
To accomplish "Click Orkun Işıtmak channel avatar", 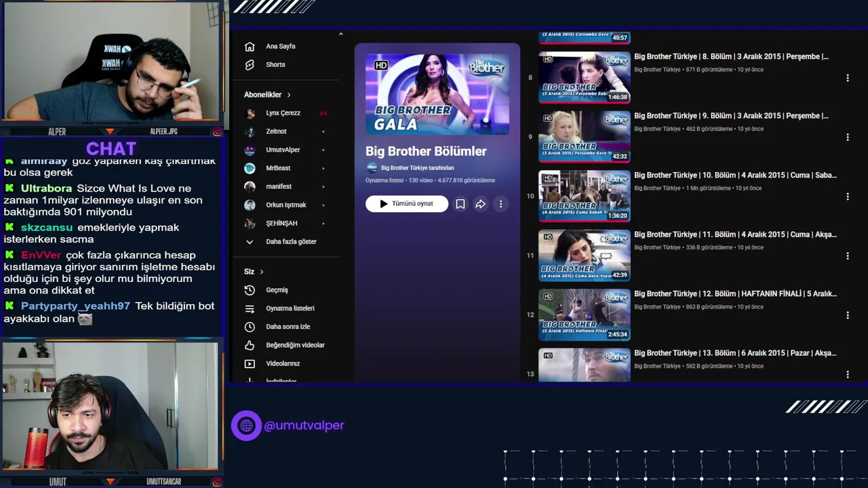I will pyautogui.click(x=250, y=205).
